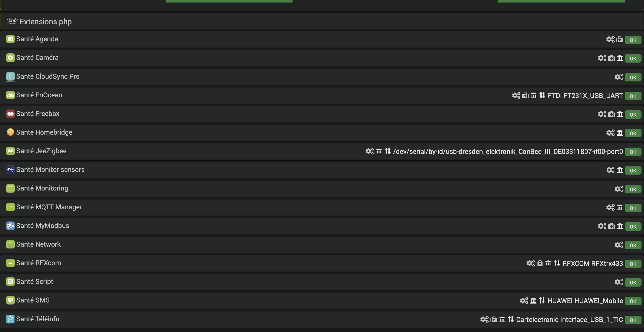Click the medkit icon in Santé MyModbus row
The image size is (644, 332).
611,226
